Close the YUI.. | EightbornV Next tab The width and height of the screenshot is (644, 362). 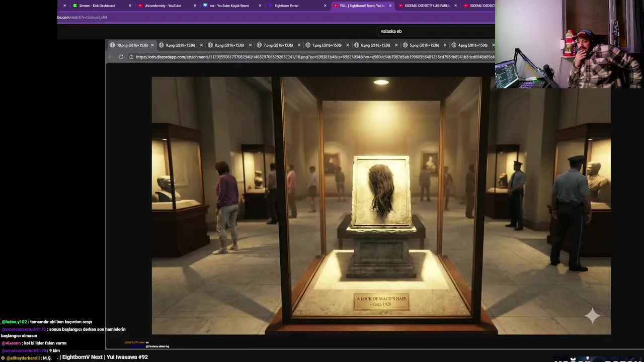(390, 6)
